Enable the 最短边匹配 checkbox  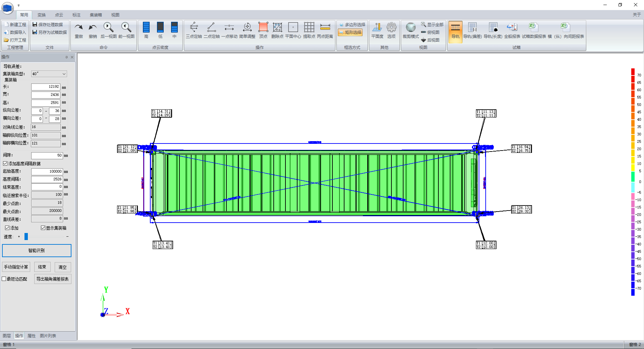4,279
